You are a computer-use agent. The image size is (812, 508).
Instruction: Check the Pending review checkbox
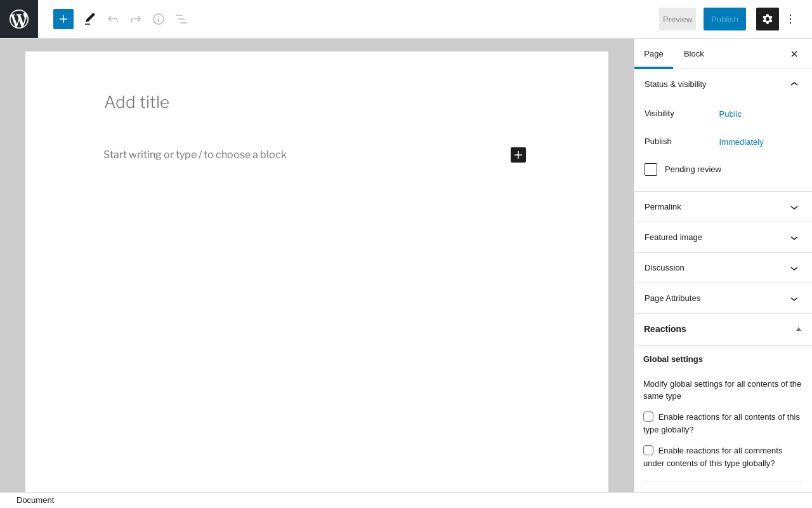pos(651,170)
